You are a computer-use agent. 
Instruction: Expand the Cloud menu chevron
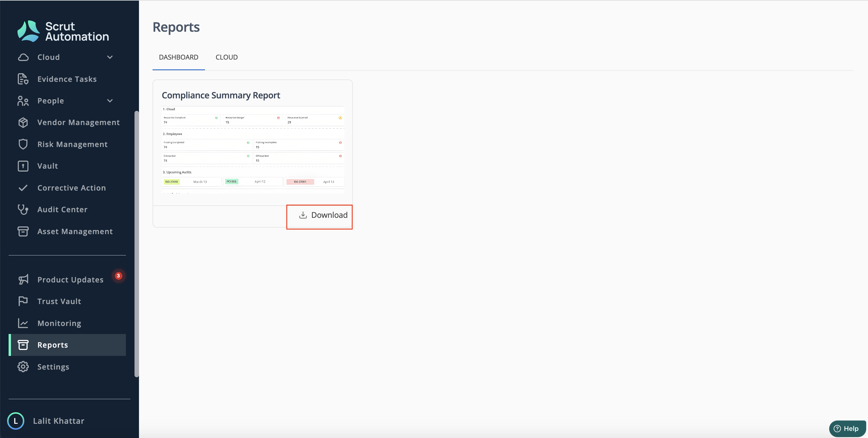click(110, 57)
